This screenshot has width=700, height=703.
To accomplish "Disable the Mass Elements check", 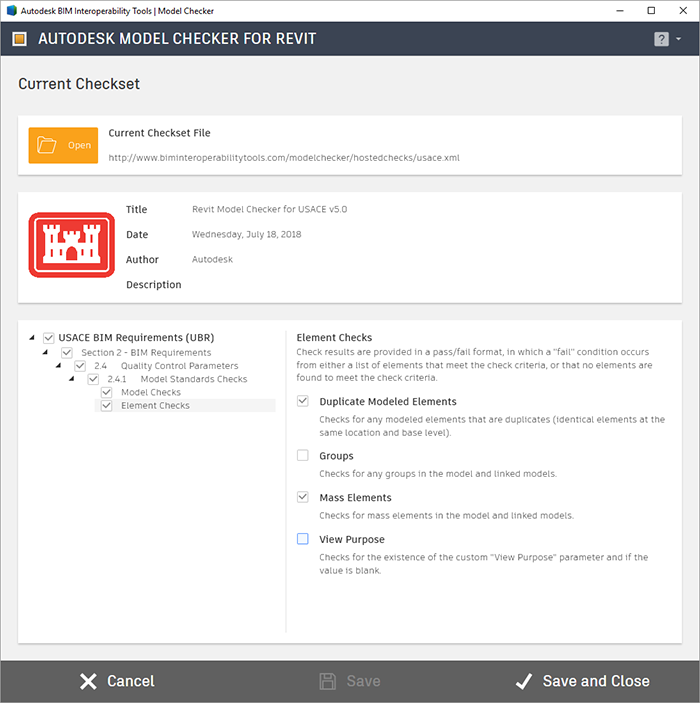I will (x=303, y=497).
